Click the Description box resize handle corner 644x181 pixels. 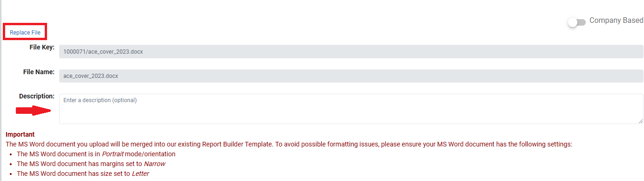pyautogui.click(x=641, y=121)
